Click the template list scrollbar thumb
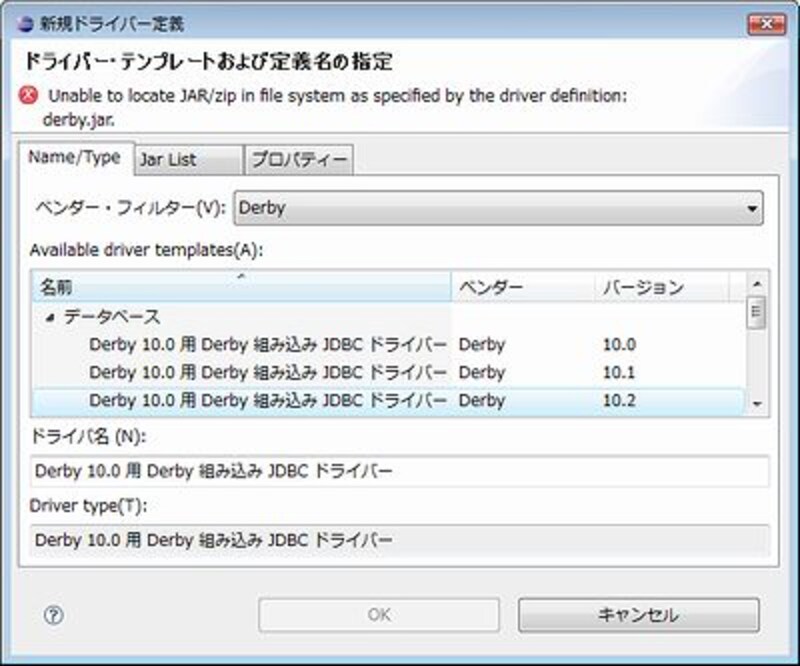This screenshot has width=800, height=666. tap(757, 313)
